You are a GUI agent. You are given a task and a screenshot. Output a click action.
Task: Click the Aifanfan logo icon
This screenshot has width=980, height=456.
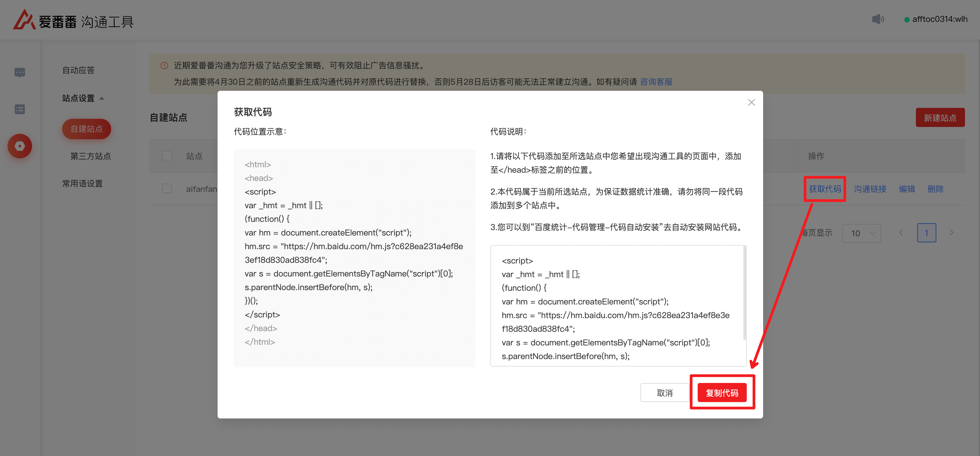point(24,20)
